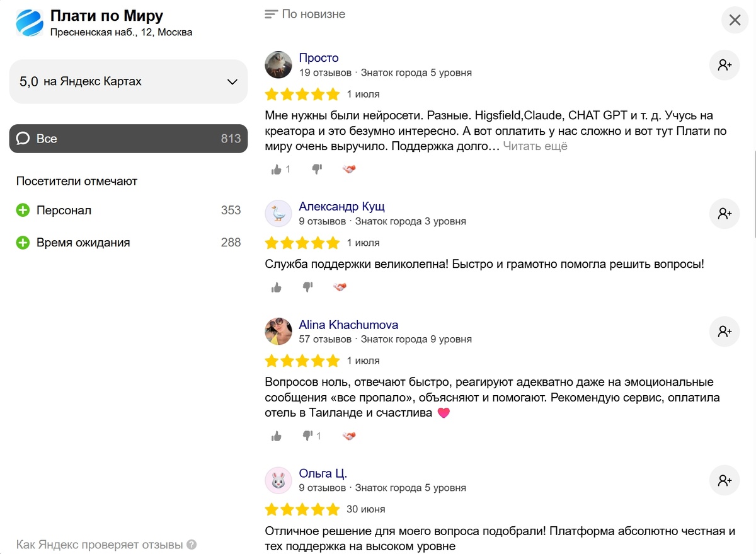Image resolution: width=756 pixels, height=554 pixels.
Task: Click handshake reaction on Alina Khachumova's review
Action: (x=349, y=436)
